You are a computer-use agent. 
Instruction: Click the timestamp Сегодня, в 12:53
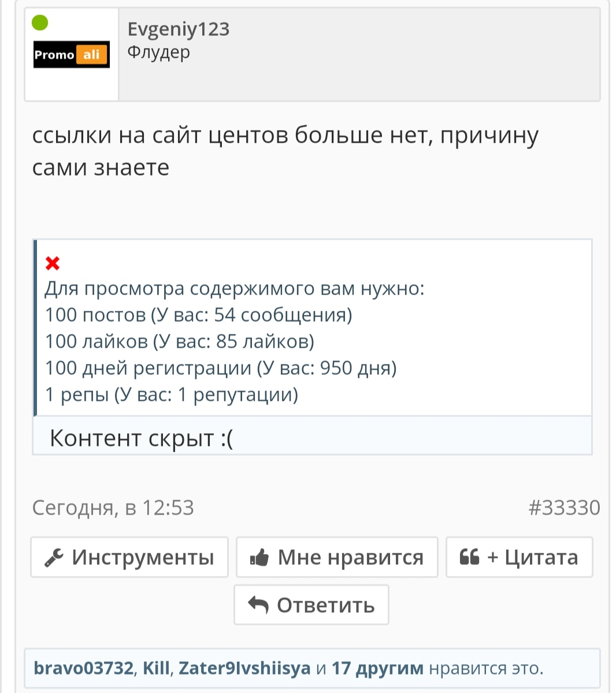click(x=113, y=508)
